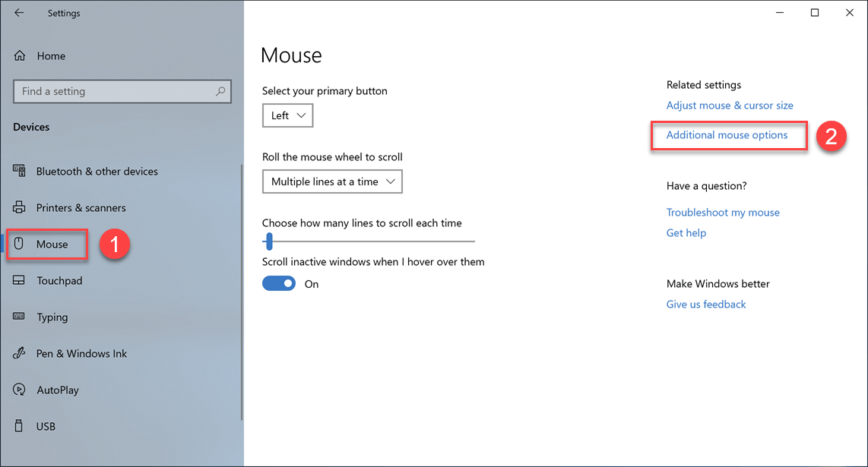Click the Mouse page heading
868x467 pixels.
coord(291,55)
